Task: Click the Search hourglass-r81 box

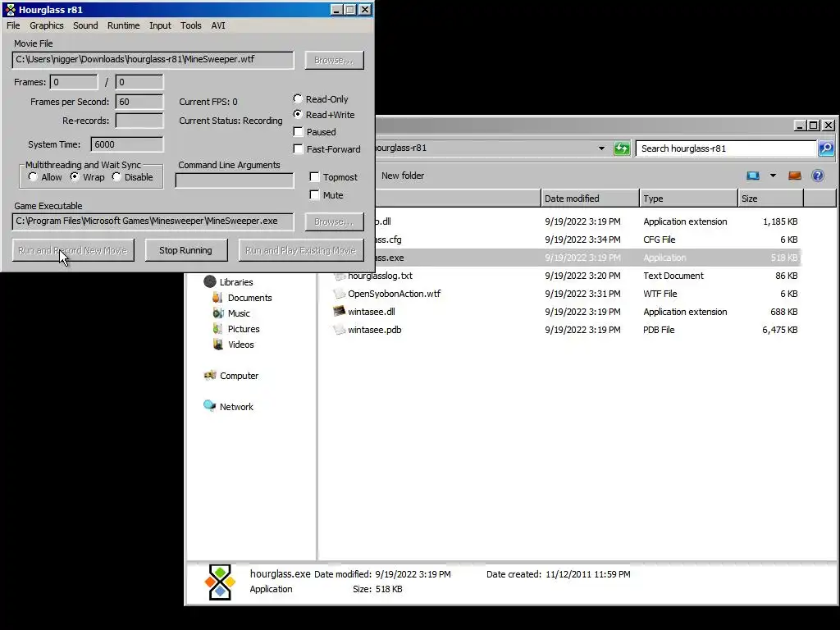Action: click(x=726, y=148)
